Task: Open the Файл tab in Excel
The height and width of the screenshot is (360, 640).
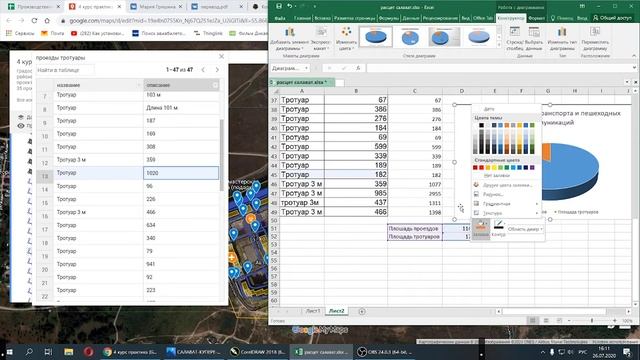Action: 280,18
